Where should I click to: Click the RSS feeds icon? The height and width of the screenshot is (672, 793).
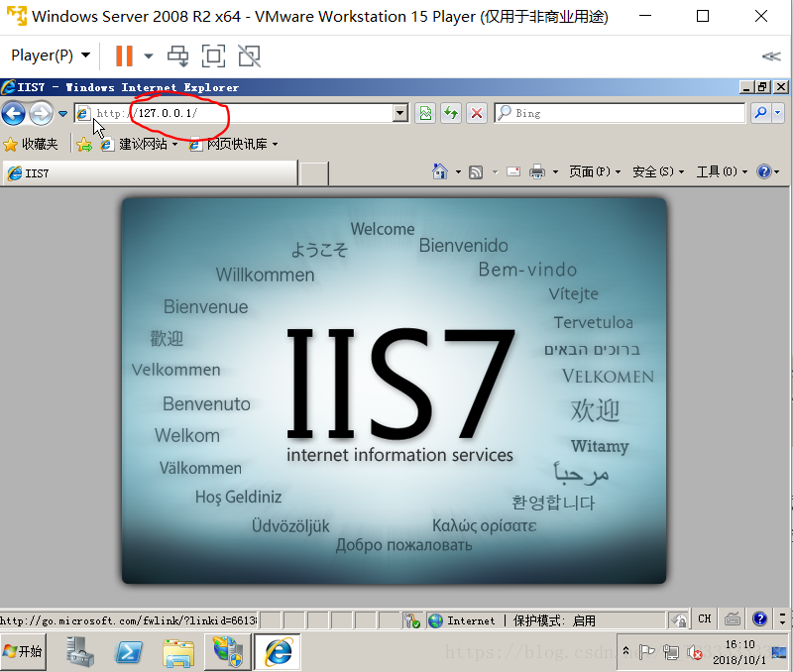(476, 172)
